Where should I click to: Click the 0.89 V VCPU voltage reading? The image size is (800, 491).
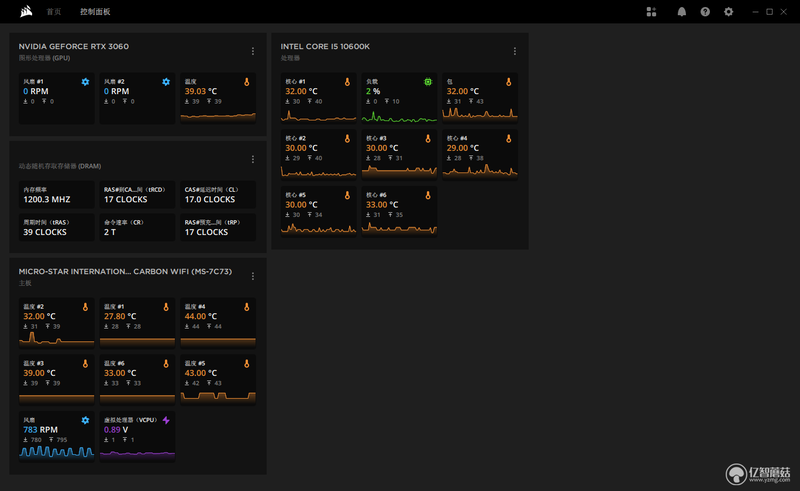[116, 430]
